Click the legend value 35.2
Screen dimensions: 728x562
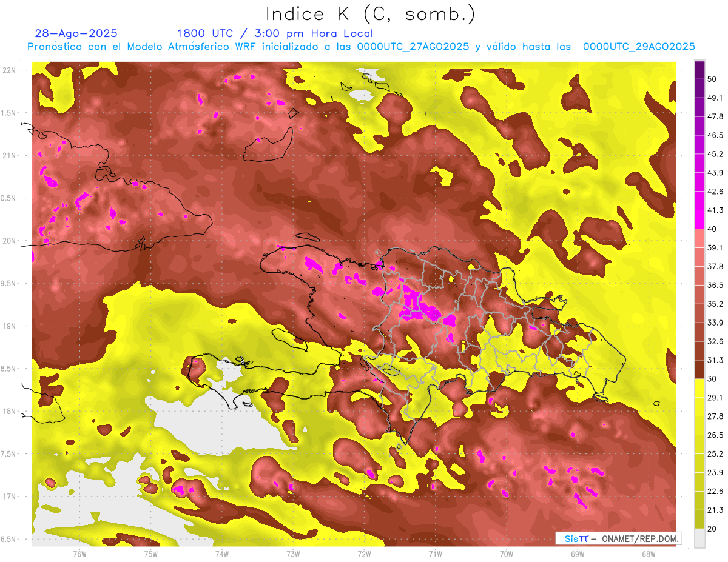point(715,304)
